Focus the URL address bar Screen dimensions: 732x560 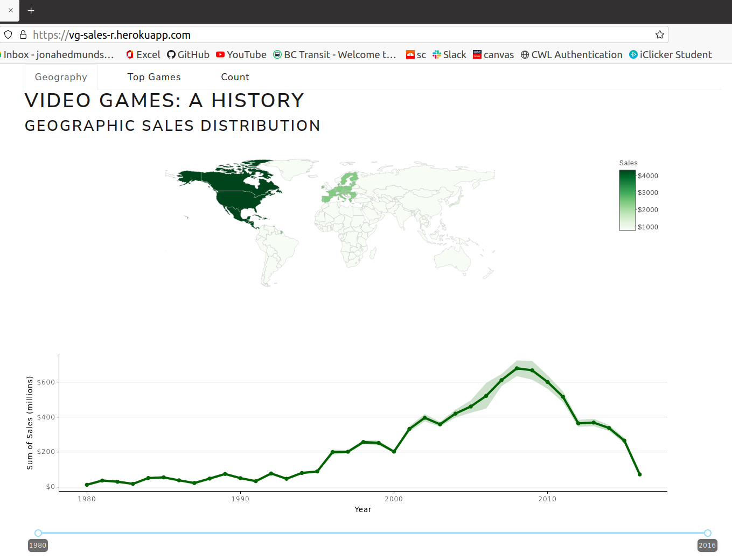[334, 34]
